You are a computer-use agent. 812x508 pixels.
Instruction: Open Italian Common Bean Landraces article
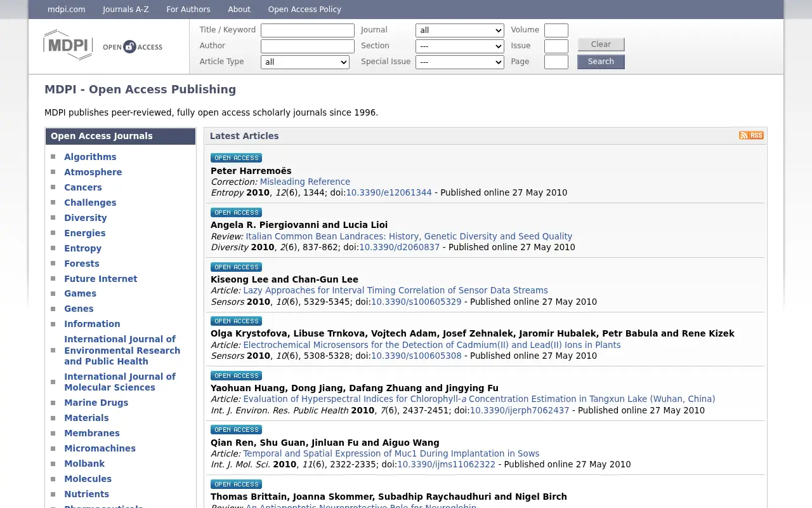(x=409, y=236)
